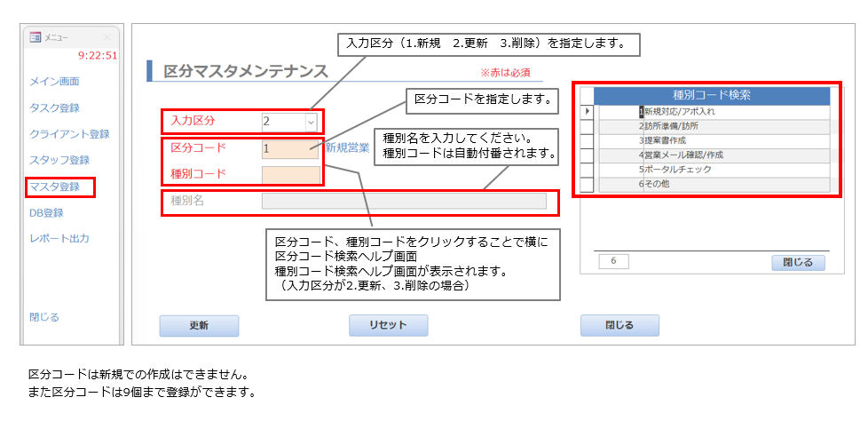Click the record count box showing 6
868x445 pixels.
pos(613,261)
